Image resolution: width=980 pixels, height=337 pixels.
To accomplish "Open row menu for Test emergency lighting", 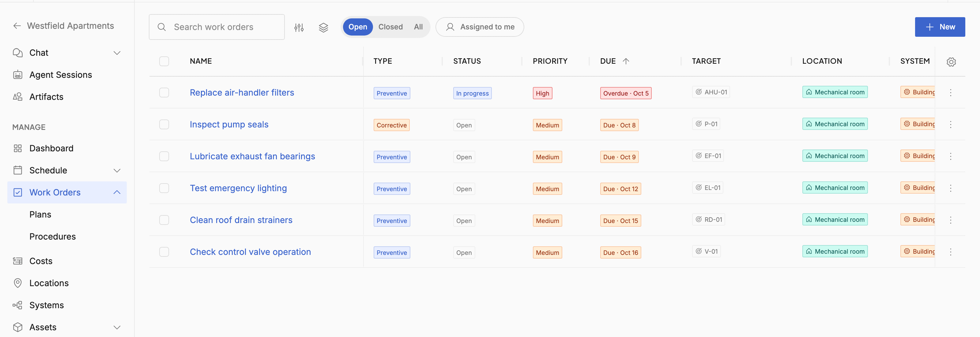I will pyautogui.click(x=950, y=188).
